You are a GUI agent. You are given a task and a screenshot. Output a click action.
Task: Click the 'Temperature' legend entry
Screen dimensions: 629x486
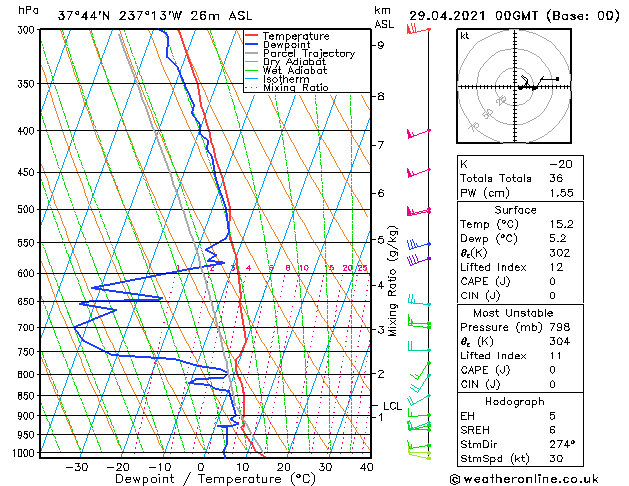[x=296, y=36]
